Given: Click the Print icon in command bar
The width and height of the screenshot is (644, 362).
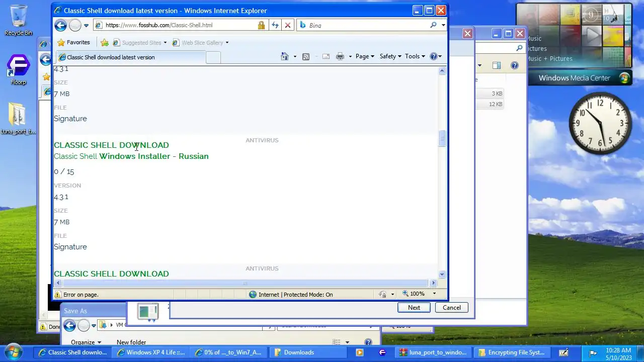Looking at the screenshot, I should tap(340, 56).
